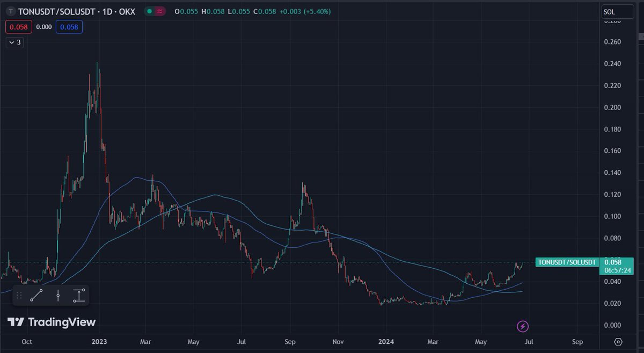The image size is (644, 353).
Task: Click the magenta wave icon in the legend pill
Action: click(159, 11)
